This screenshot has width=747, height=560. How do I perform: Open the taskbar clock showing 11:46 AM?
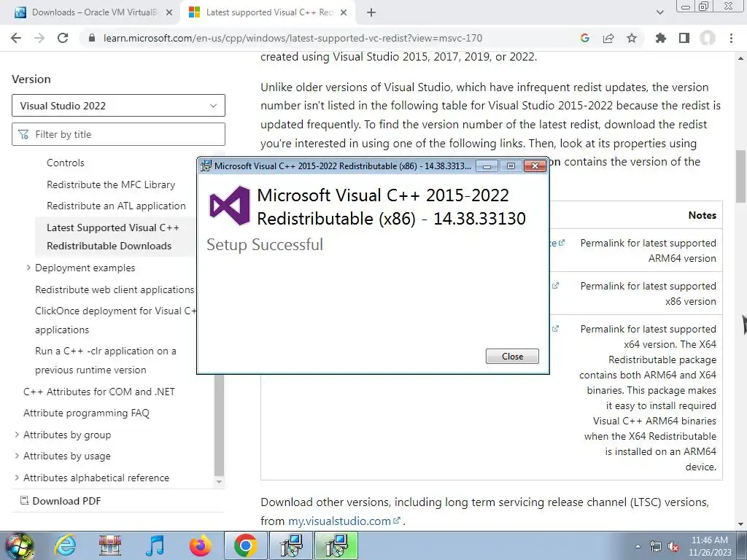(710, 546)
